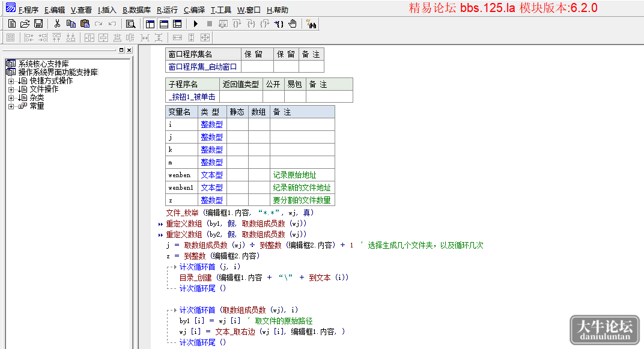Paste from clipboard toolbar icon
This screenshot has width=644, height=349.
coord(85,24)
